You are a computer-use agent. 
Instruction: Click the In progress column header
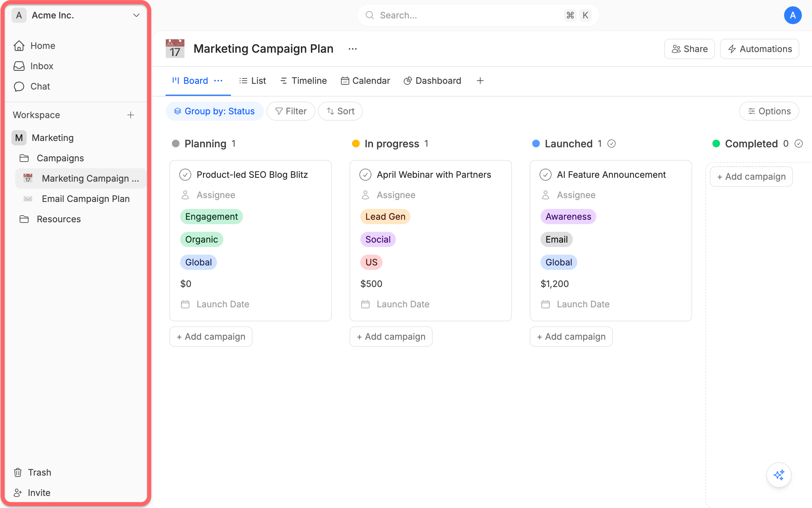(392, 144)
